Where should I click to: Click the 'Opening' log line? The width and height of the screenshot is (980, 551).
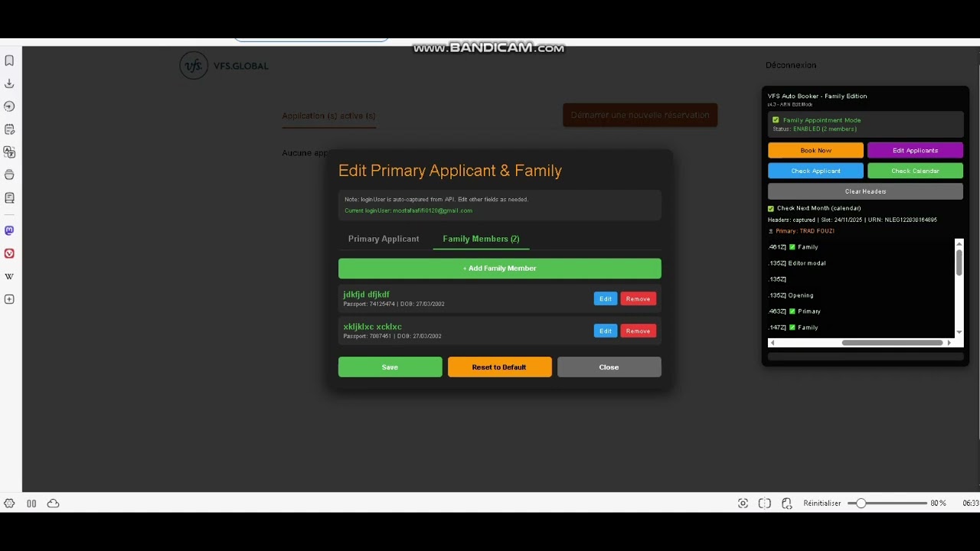point(791,295)
